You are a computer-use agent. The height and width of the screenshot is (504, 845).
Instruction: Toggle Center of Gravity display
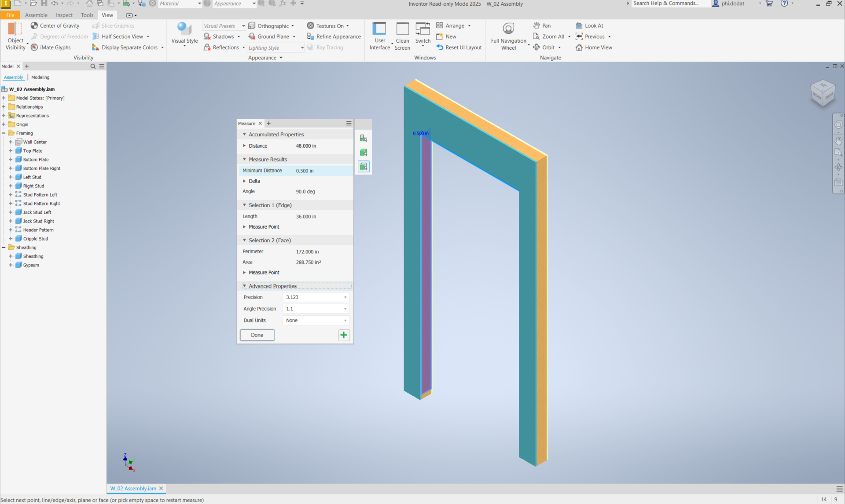click(x=55, y=26)
